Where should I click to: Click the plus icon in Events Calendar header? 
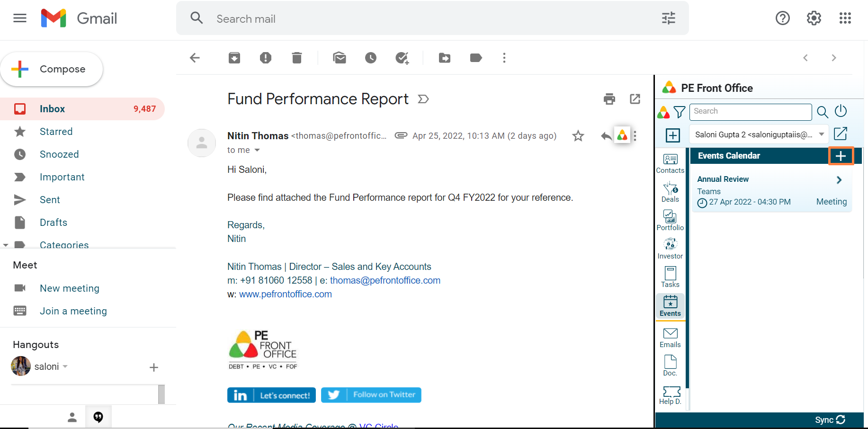tap(841, 156)
